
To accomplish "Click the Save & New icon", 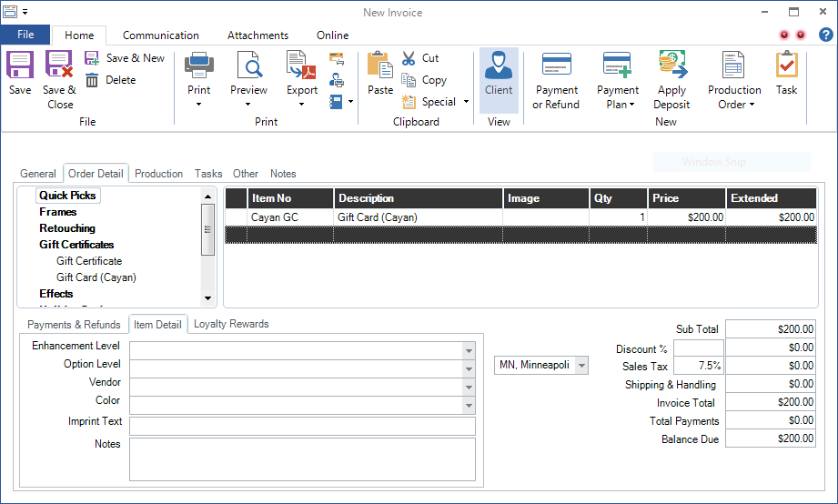I will tap(92, 57).
